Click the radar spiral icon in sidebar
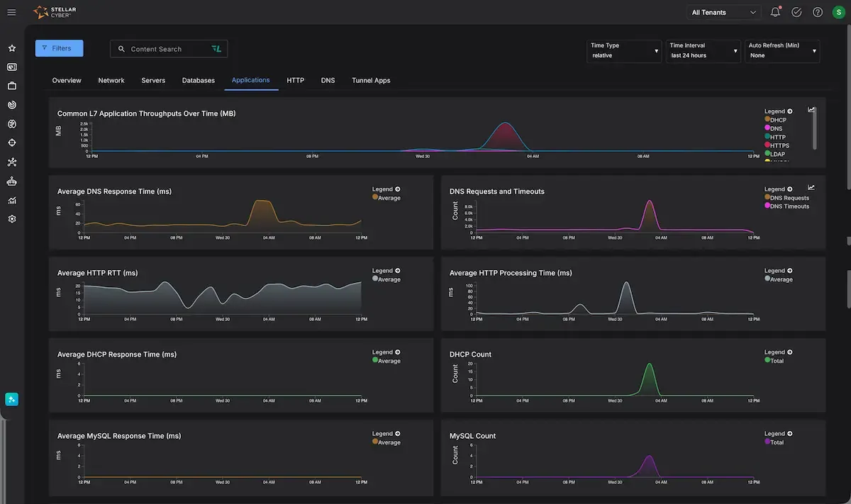 [x=12, y=105]
